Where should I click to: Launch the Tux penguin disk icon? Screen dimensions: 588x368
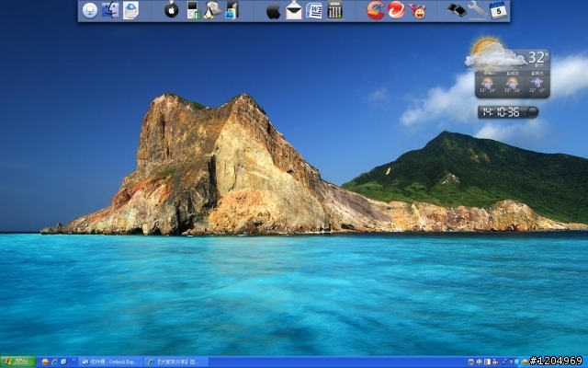pos(212,10)
